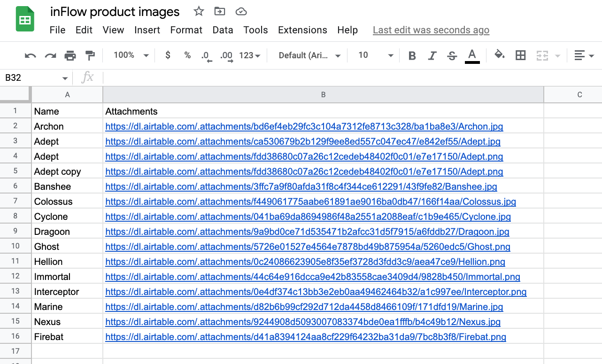Expand the name box dropdown arrow
The image size is (602, 364).
64,78
